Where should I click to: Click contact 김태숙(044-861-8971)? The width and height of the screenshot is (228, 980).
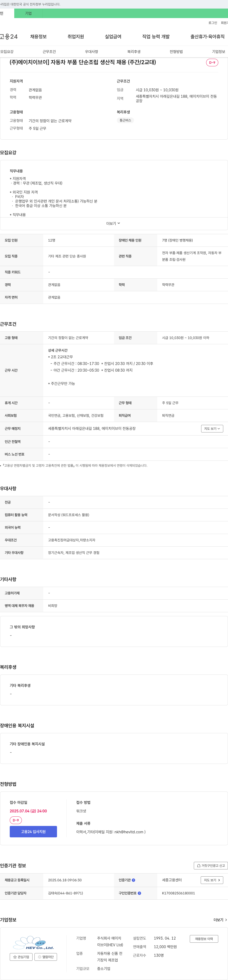pos(65,893)
